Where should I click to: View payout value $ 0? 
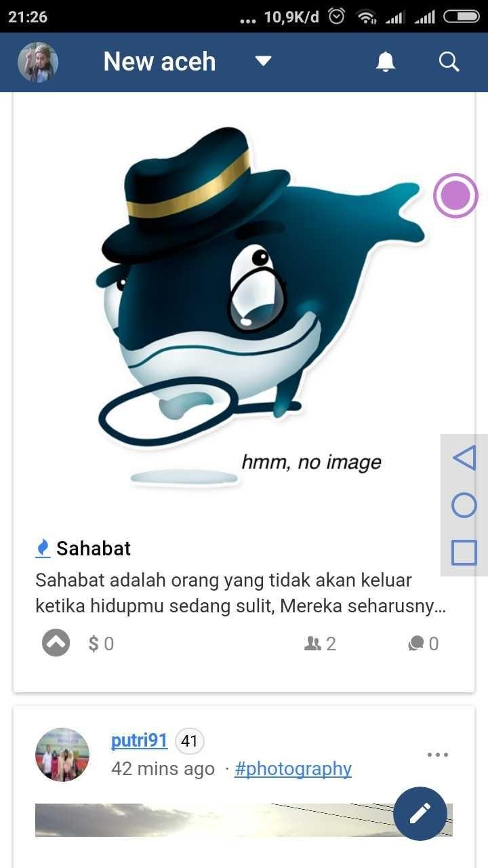click(101, 644)
